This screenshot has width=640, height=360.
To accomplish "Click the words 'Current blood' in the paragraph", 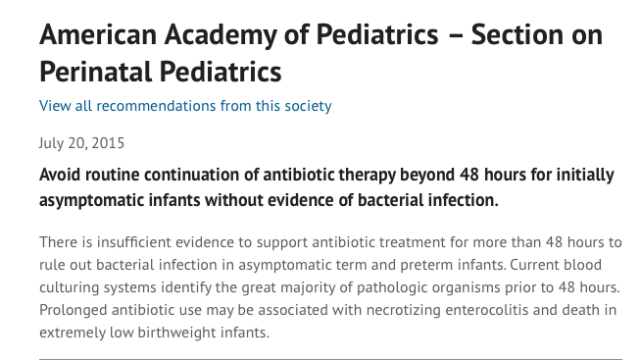I will click(556, 265).
